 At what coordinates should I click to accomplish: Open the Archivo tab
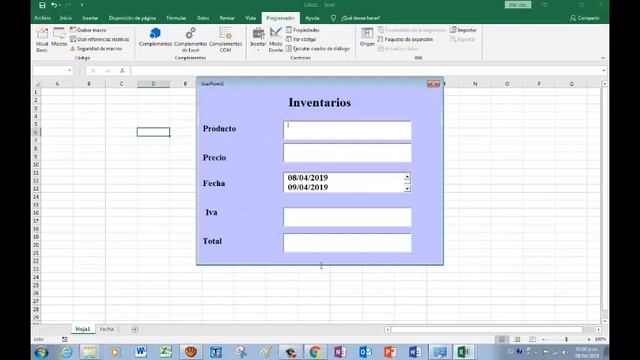click(x=42, y=18)
